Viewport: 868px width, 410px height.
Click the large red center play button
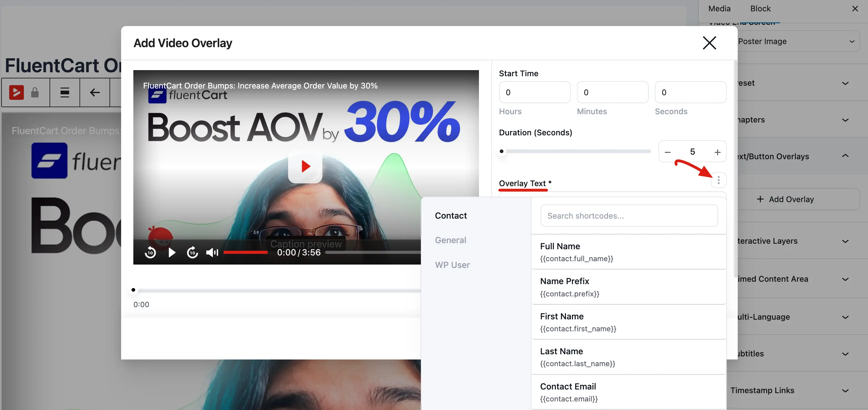click(305, 166)
